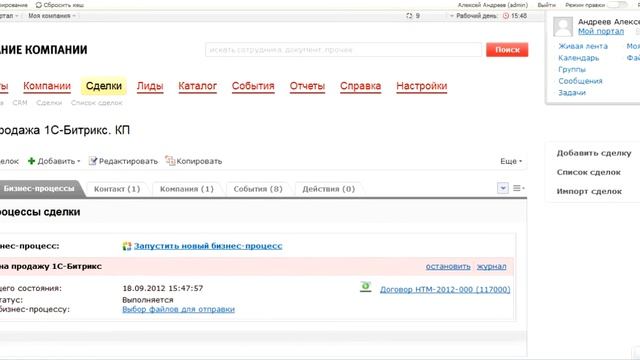
Task: Click the Список сделок breadcrumb link
Action: 97,103
